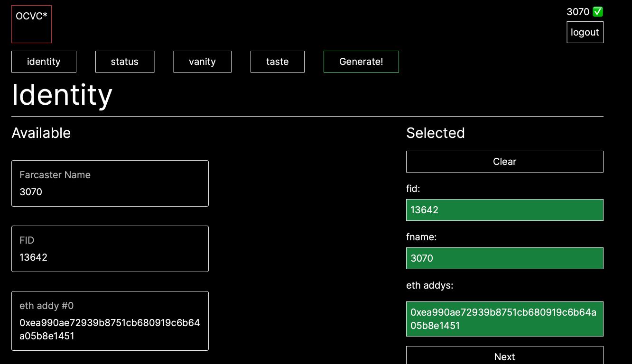The width and height of the screenshot is (632, 364).
Task: Click the Identity page heading
Action: (x=62, y=95)
